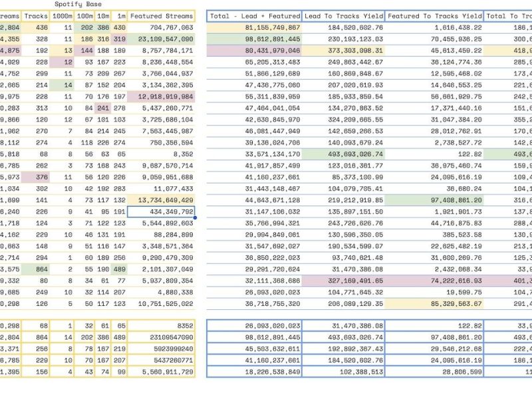532x399 pixels.
Task: Click the Lead To Tracks Yield header
Action: point(343,16)
